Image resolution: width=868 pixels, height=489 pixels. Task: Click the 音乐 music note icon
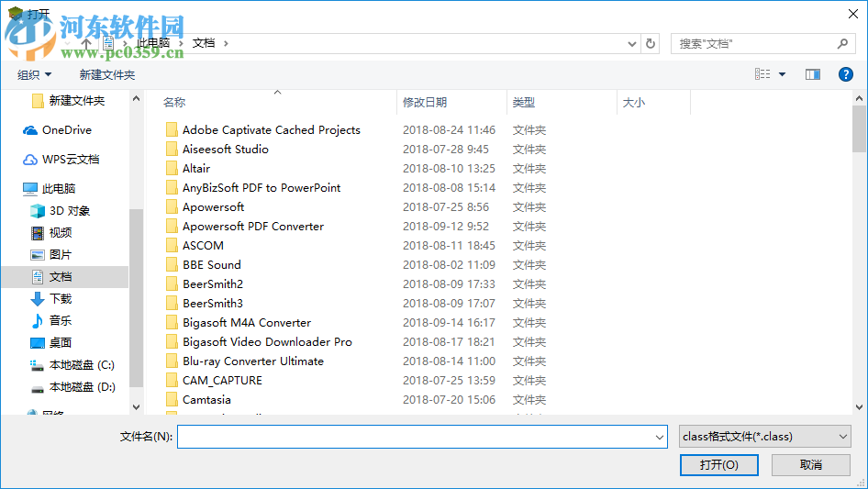37,320
